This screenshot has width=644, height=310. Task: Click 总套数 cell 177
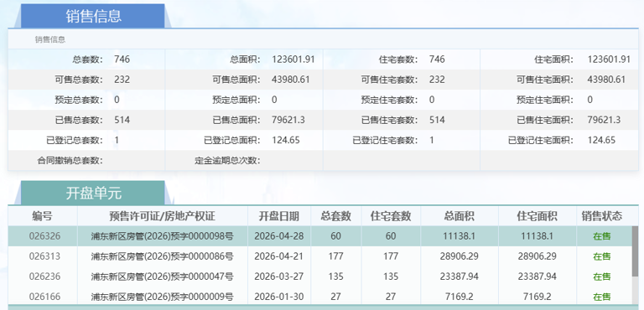(336, 256)
